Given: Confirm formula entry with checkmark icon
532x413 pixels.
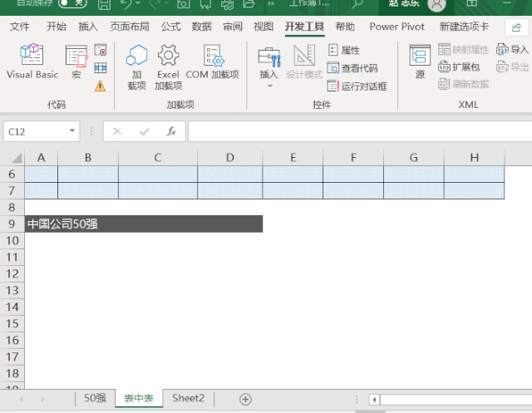Looking at the screenshot, I should (x=145, y=131).
